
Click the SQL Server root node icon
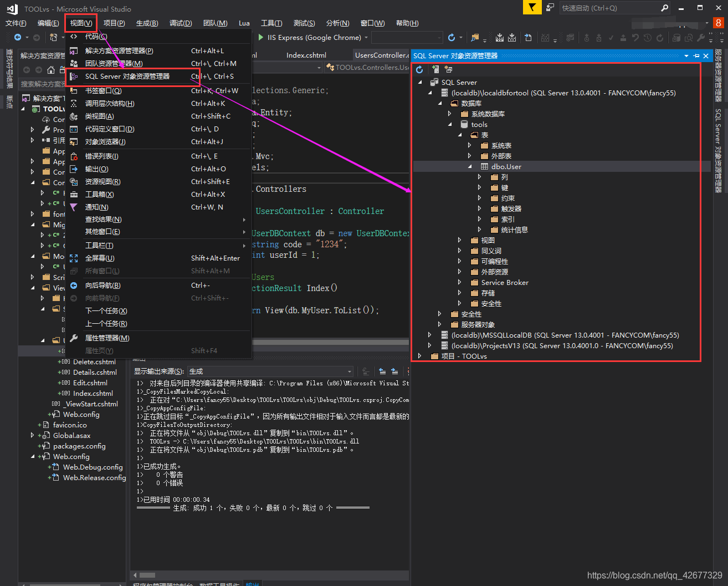(x=434, y=82)
